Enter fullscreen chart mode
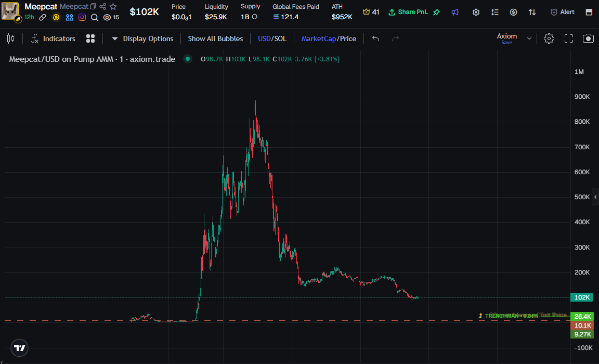This screenshot has width=599, height=364. click(569, 38)
